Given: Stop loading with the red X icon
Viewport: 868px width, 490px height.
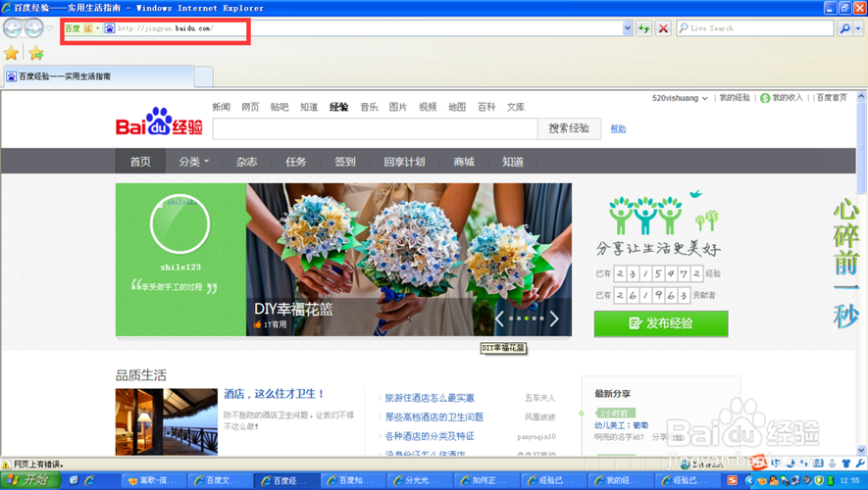Looking at the screenshot, I should point(663,28).
